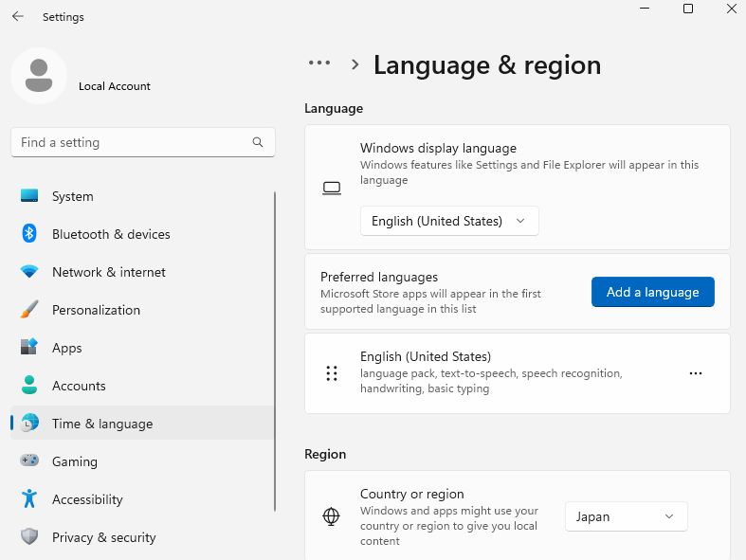Click the Gaming controller icon
The width and height of the screenshot is (746, 560).
click(x=29, y=461)
